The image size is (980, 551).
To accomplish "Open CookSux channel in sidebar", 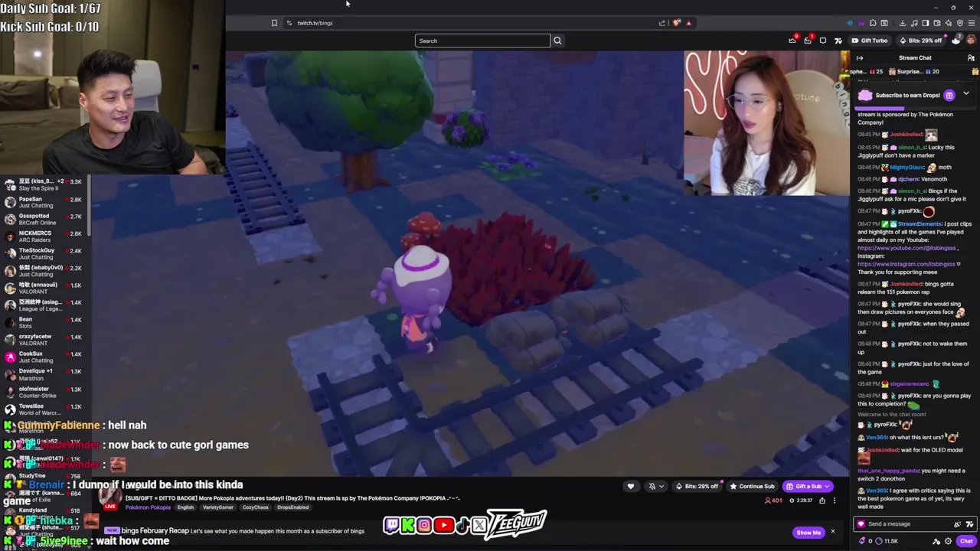I will tap(44, 357).
